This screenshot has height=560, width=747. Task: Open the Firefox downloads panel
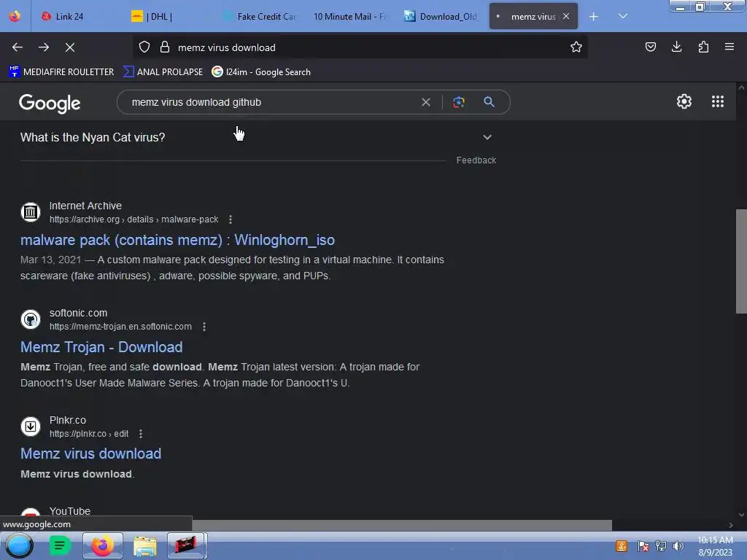click(x=676, y=47)
